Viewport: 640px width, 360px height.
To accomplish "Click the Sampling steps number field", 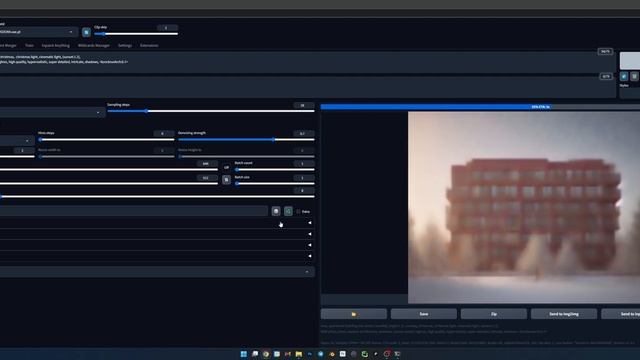I will pyautogui.click(x=303, y=105).
